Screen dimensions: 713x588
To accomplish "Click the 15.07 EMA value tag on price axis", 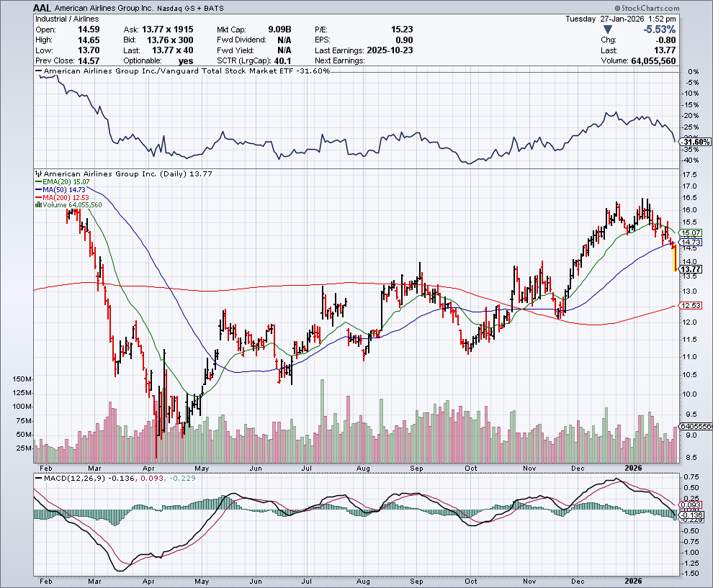I will (691, 233).
